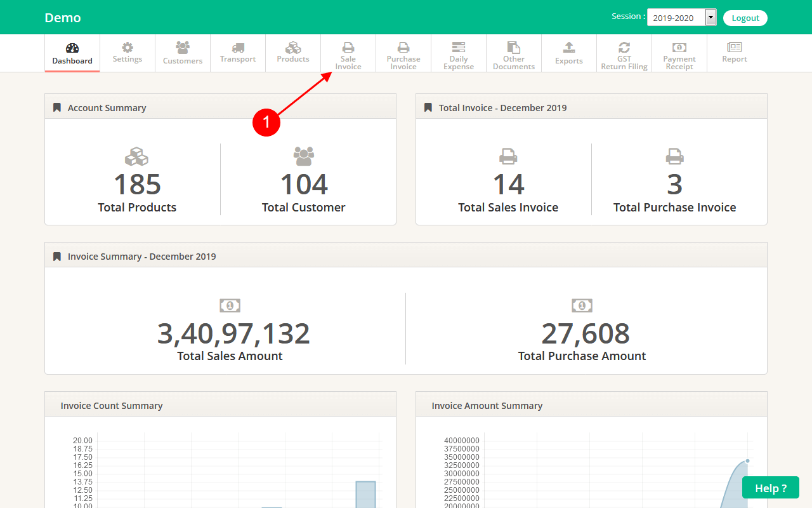Open the Settings gear icon

tap(128, 48)
